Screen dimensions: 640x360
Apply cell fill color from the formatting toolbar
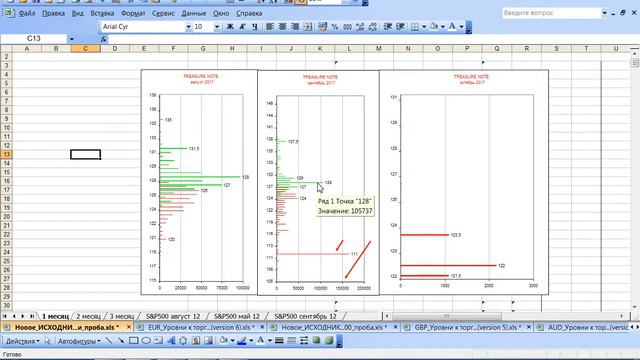pos(433,27)
